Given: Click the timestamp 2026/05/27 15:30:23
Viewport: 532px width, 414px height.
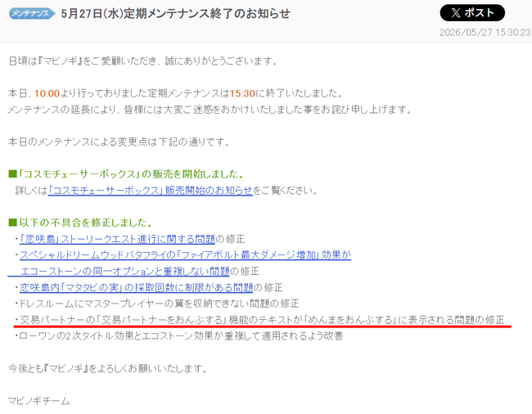Looking at the screenshot, I should click(485, 33).
